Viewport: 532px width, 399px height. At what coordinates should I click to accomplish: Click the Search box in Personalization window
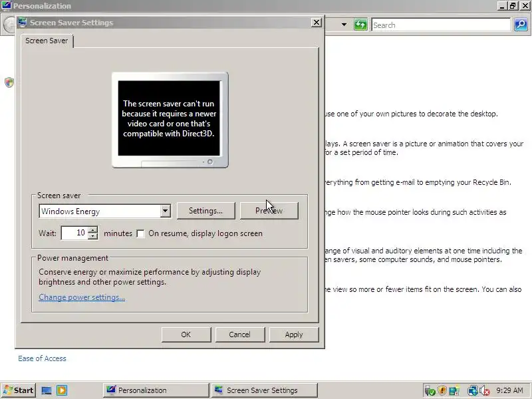(x=441, y=25)
